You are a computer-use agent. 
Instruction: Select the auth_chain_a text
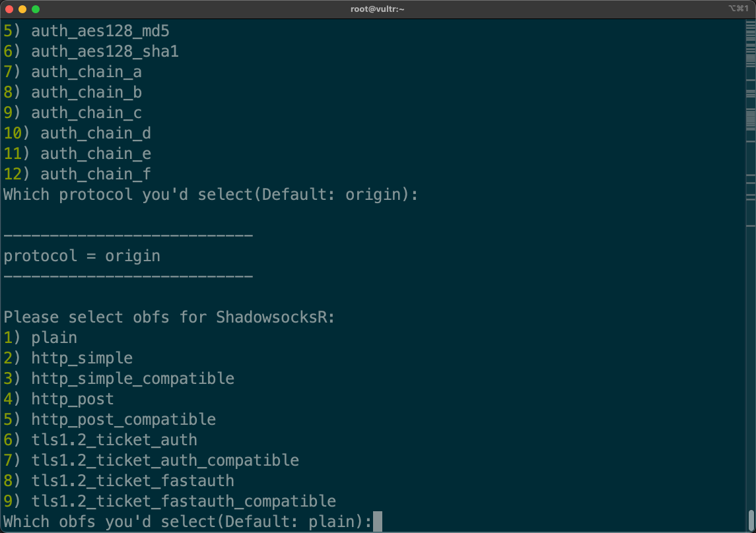(86, 71)
